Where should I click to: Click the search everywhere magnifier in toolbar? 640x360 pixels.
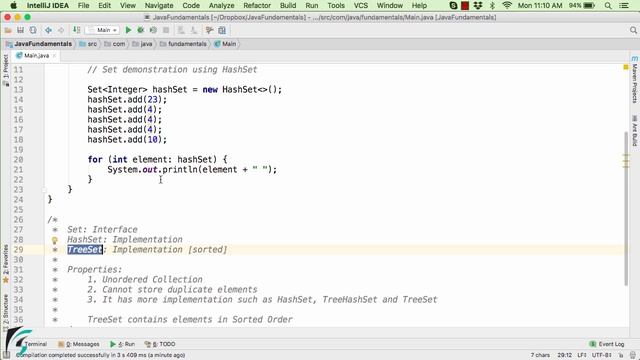pos(633,30)
